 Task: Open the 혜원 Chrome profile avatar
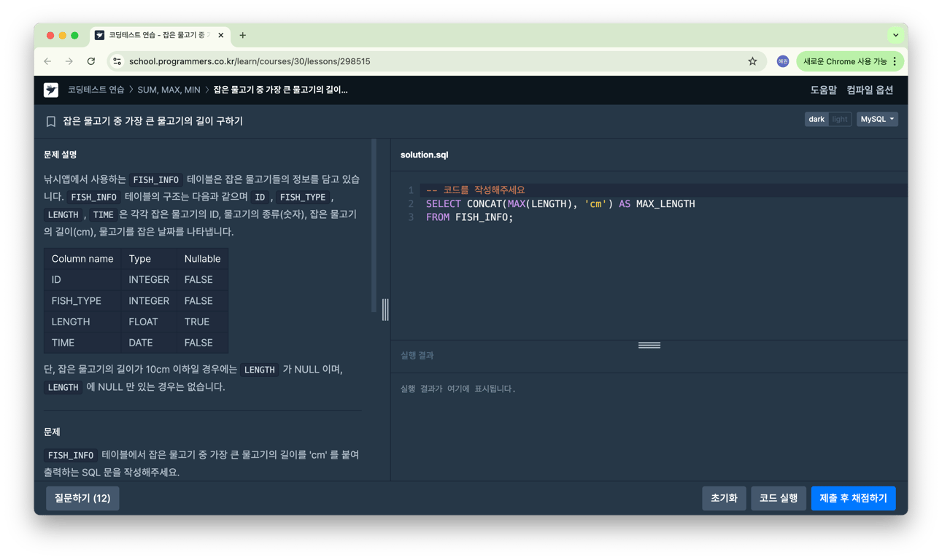782,61
